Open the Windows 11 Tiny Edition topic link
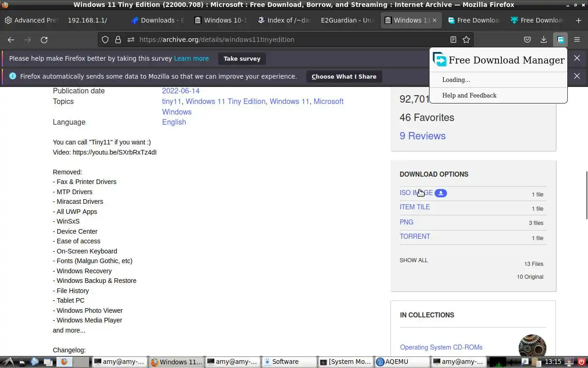The width and height of the screenshot is (588, 368). (226, 101)
